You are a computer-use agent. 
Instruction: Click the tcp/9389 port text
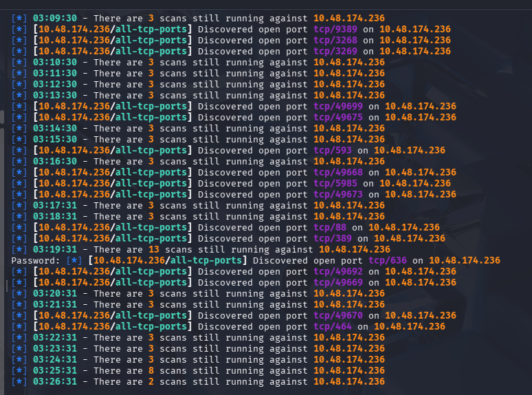point(335,30)
